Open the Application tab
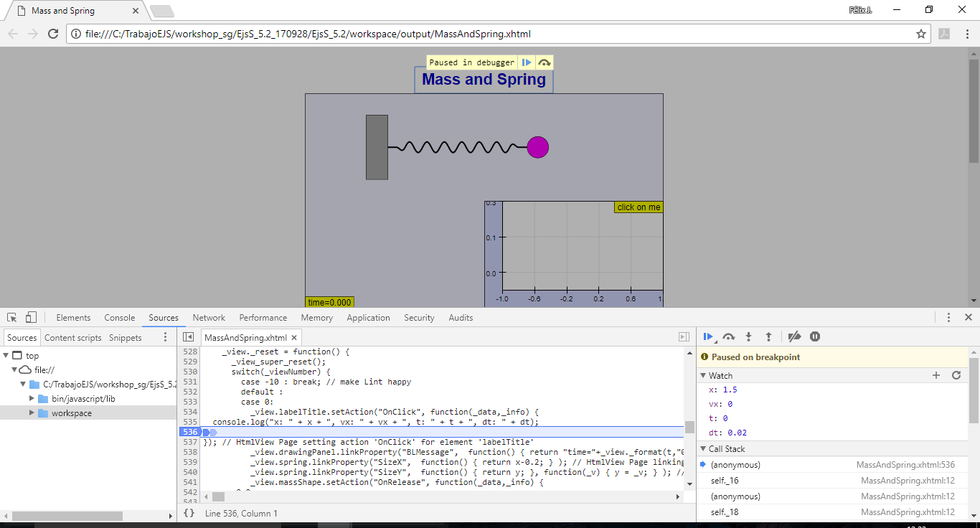The width and height of the screenshot is (980, 528). [369, 318]
